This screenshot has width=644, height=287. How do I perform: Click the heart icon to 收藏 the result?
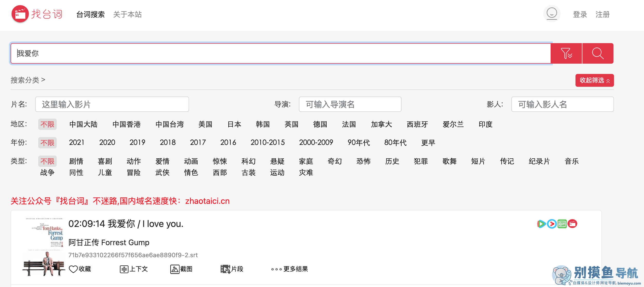pos(74,269)
